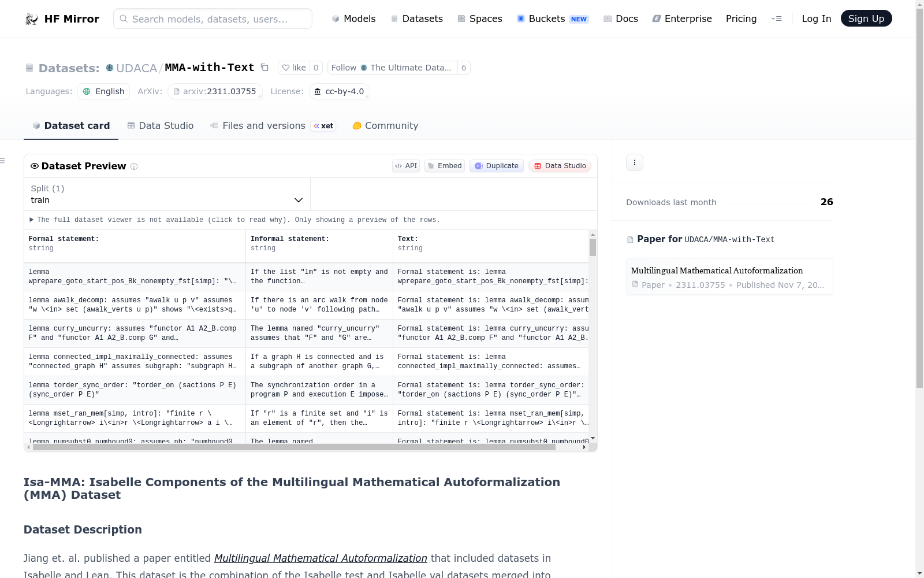The height and width of the screenshot is (578, 924).
Task: Click the follower count 6
Action: click(464, 68)
